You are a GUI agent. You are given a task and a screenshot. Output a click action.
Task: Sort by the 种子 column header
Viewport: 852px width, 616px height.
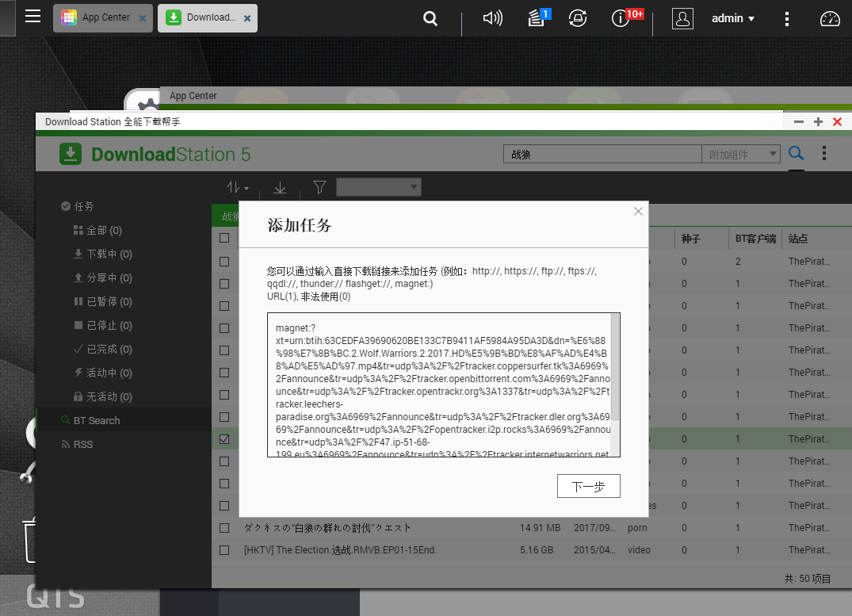(690, 239)
